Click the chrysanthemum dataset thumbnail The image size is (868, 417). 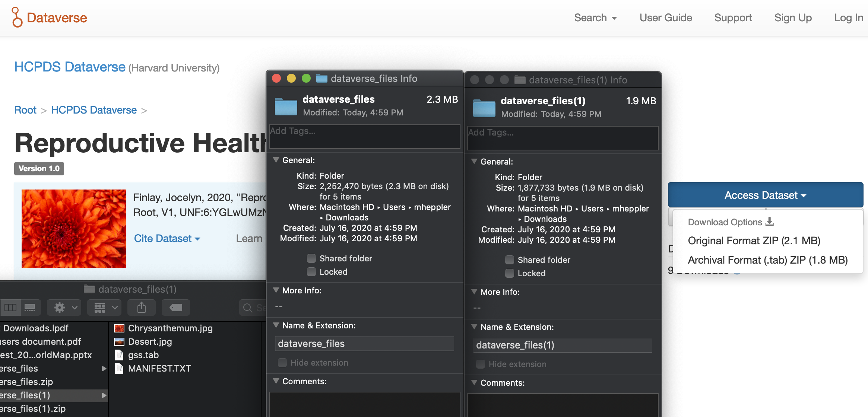pyautogui.click(x=74, y=228)
